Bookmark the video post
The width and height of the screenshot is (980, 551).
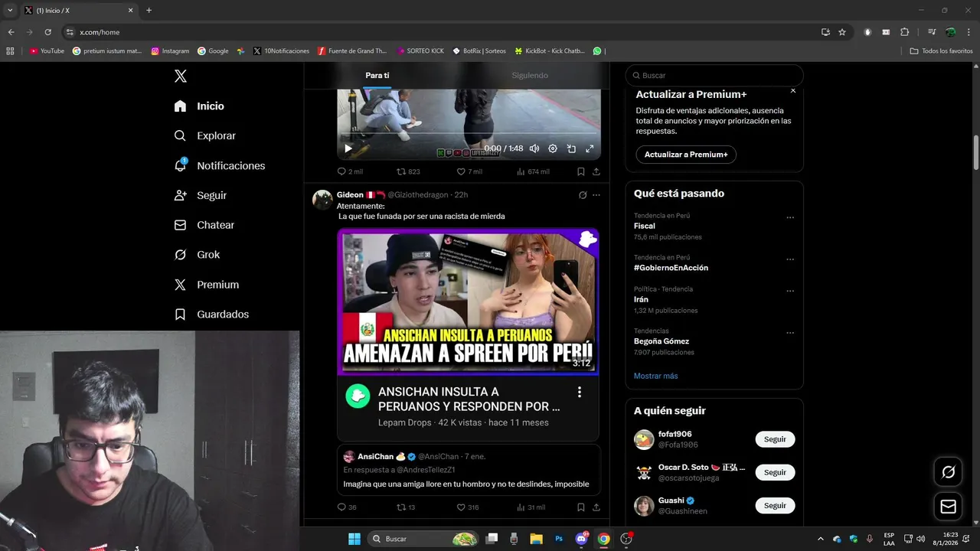(x=581, y=171)
